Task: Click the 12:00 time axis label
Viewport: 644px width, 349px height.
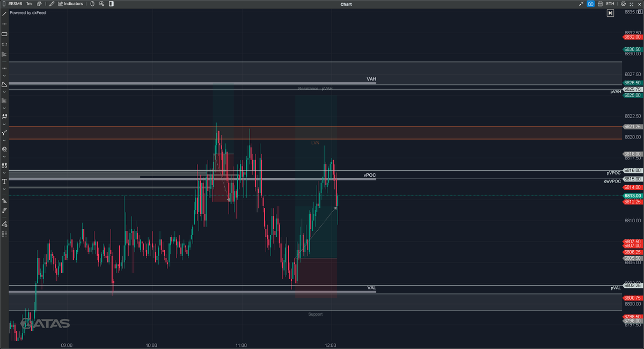Action: point(331,345)
